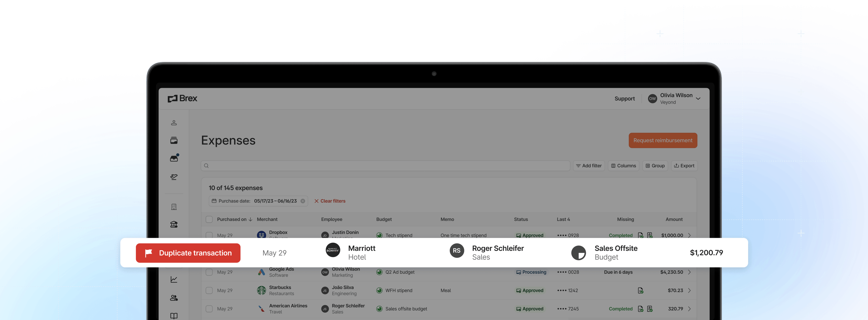The height and width of the screenshot is (320, 868).
Task: Select the Card/wallet icon in sidebar
Action: 174,140
